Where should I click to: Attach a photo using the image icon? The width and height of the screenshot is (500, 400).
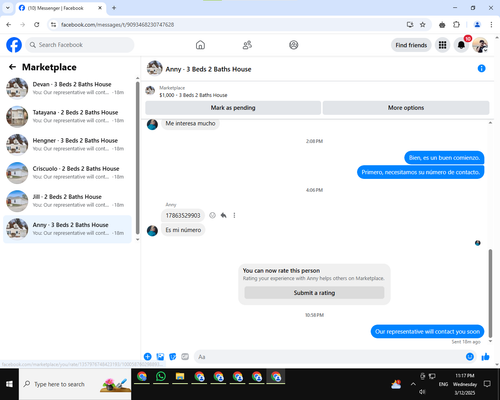point(160,357)
